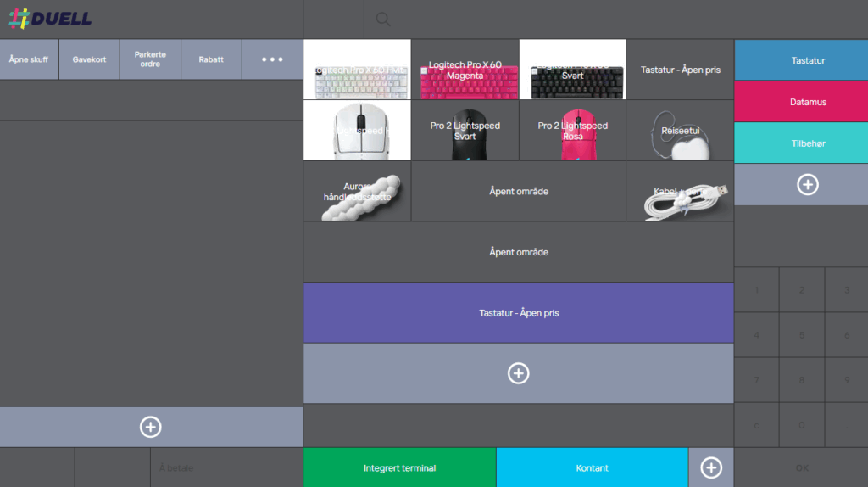Click numpad key 9
This screenshot has height=487, width=868.
click(x=847, y=380)
